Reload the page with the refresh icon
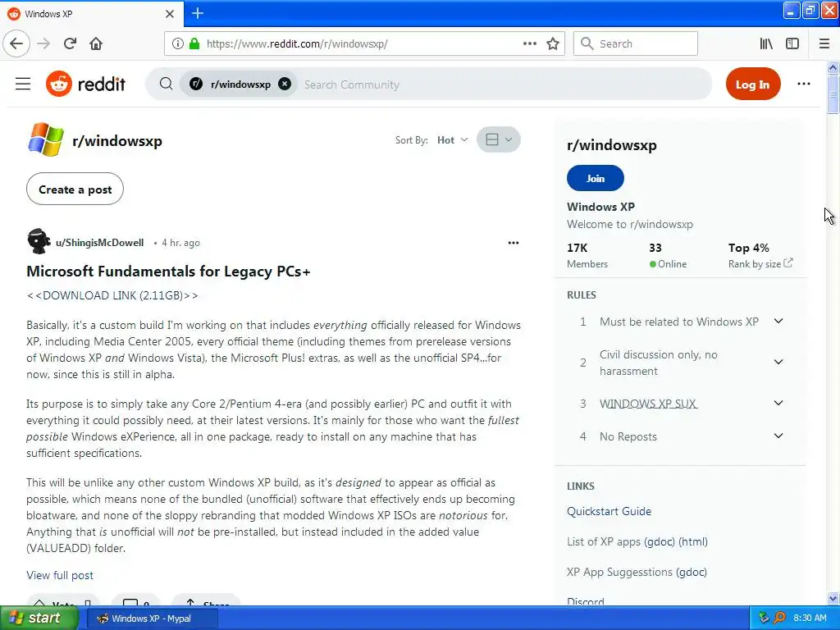This screenshot has height=630, width=840. click(70, 43)
